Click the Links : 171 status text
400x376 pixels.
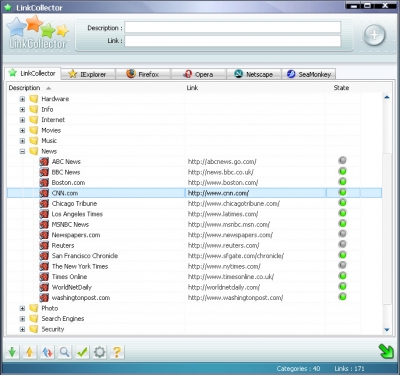coord(349,369)
